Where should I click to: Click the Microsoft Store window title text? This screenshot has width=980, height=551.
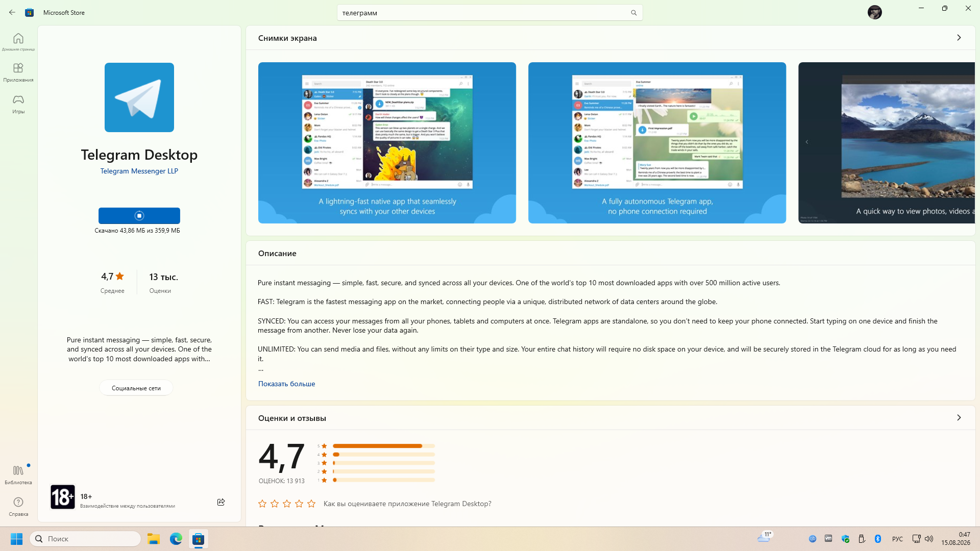point(64,13)
